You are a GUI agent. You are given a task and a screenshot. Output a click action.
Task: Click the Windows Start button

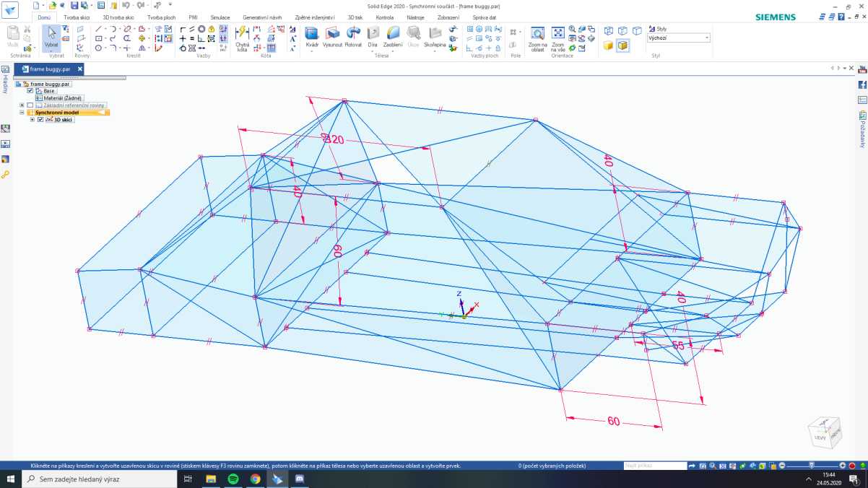(11, 479)
